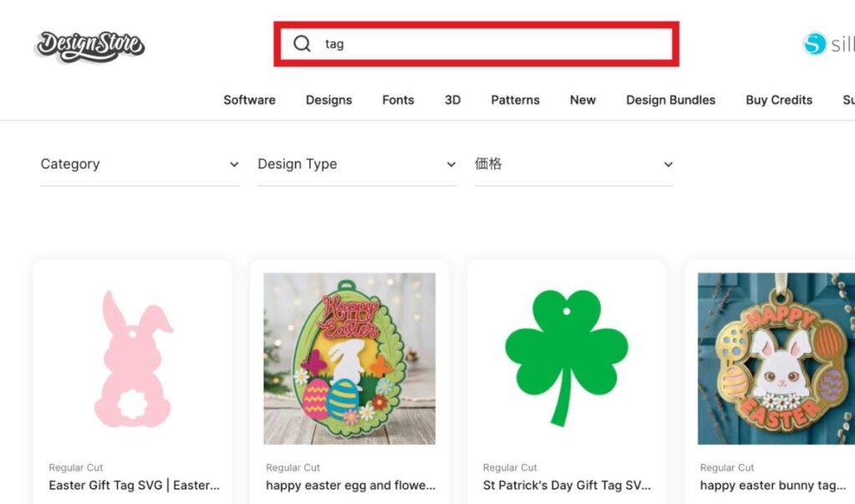
Task: View the New designs section
Action: click(582, 100)
